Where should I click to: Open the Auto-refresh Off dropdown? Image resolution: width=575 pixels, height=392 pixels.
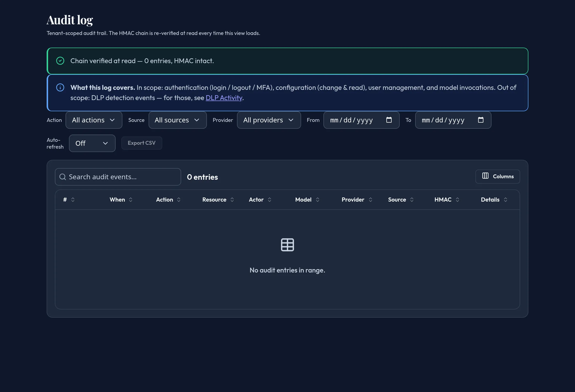[x=92, y=143]
